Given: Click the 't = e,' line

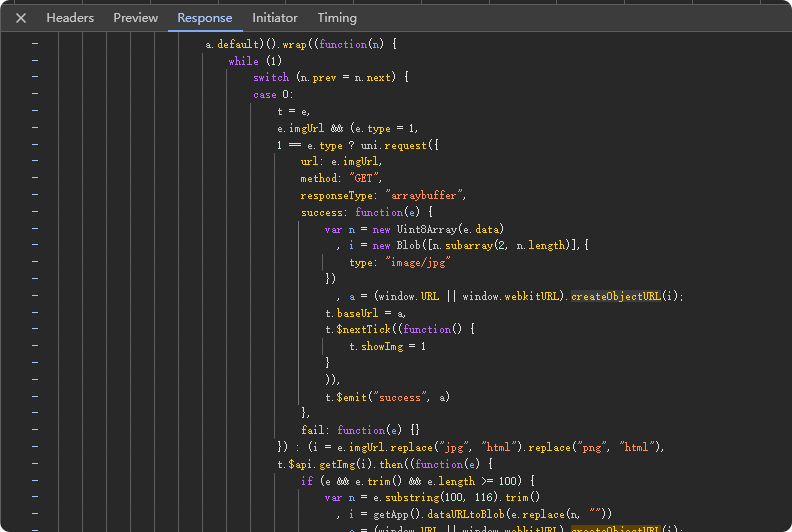Looking at the screenshot, I should (x=293, y=111).
